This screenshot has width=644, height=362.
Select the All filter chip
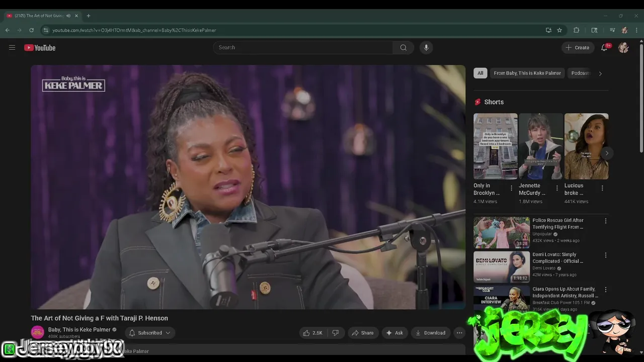480,73
